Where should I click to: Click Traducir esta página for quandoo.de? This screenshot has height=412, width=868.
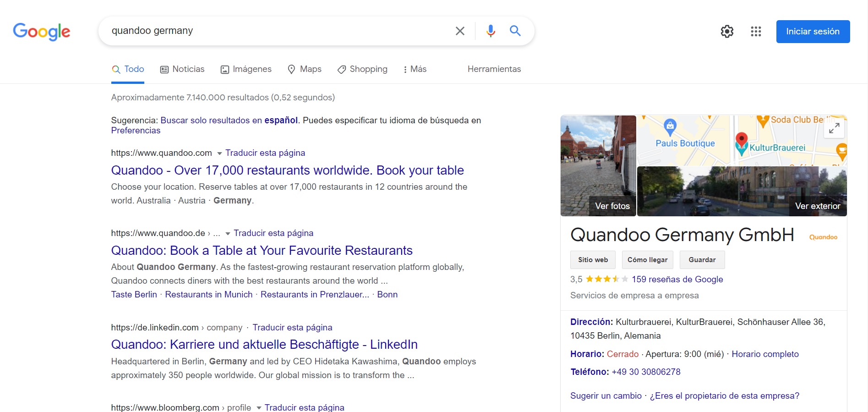pyautogui.click(x=273, y=233)
